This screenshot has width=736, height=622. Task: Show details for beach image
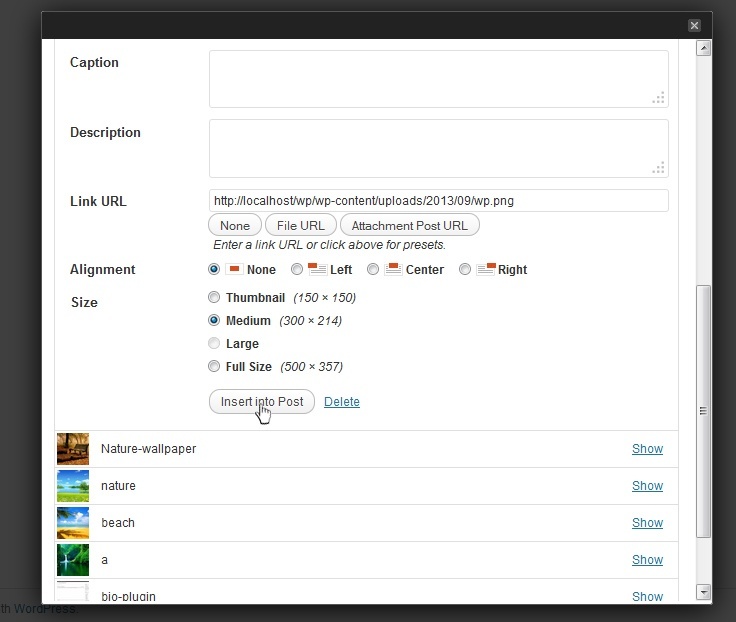(x=647, y=523)
